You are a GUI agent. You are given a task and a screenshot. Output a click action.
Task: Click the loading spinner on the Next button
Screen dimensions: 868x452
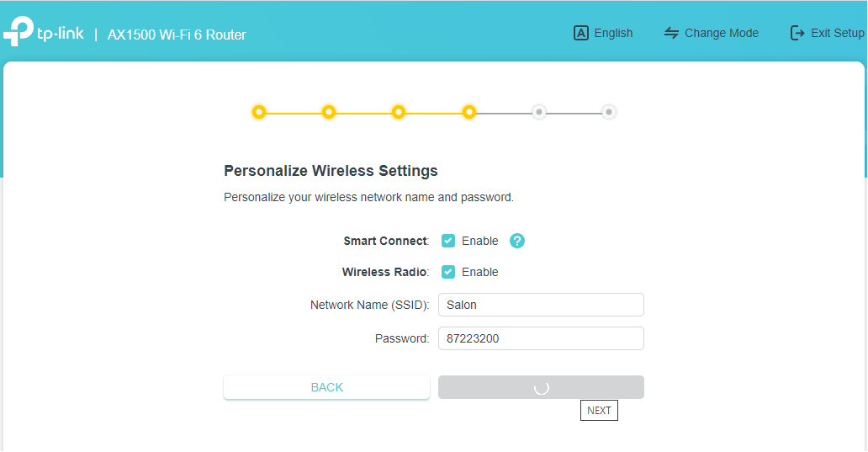tap(542, 387)
